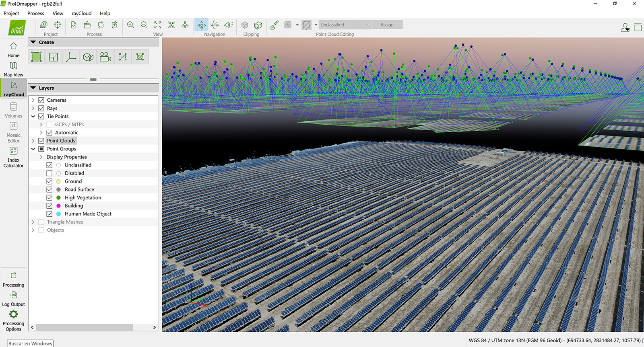
Task: Select the polyline axes icon in Create panel
Action: (71, 57)
